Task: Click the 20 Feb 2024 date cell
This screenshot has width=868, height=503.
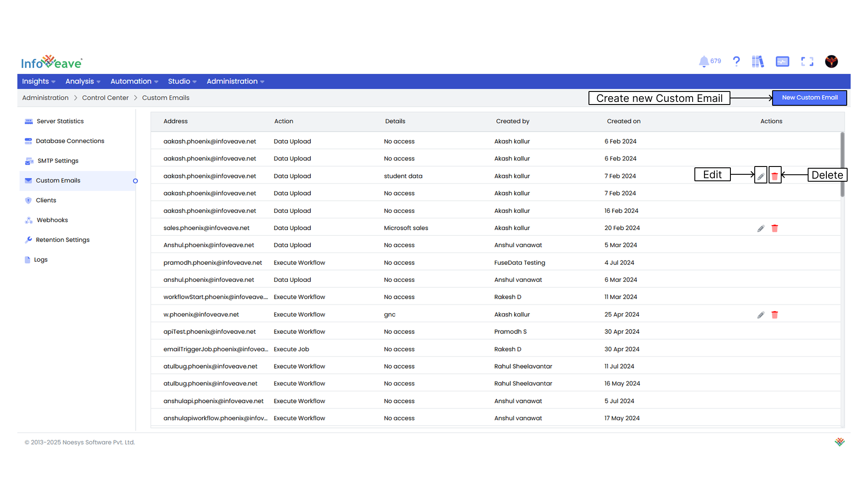Action: click(622, 228)
